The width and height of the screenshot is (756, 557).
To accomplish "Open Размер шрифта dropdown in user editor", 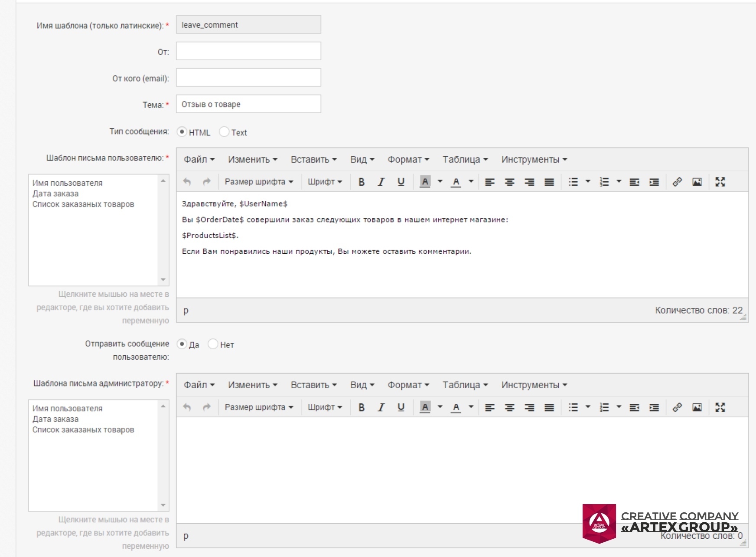I will 259,182.
